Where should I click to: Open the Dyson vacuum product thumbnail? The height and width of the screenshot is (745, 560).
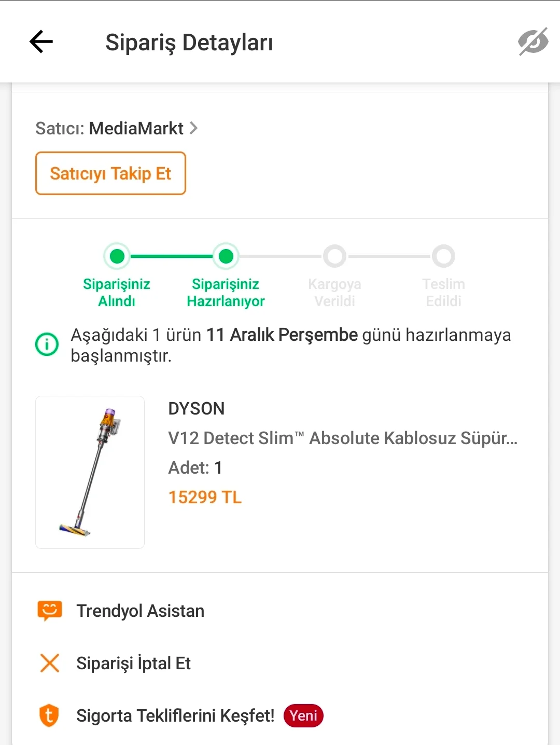pyautogui.click(x=90, y=472)
